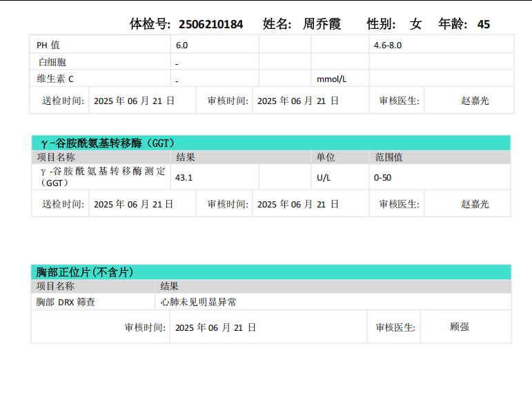
Task: Click the gender value 女
Action: (415, 24)
